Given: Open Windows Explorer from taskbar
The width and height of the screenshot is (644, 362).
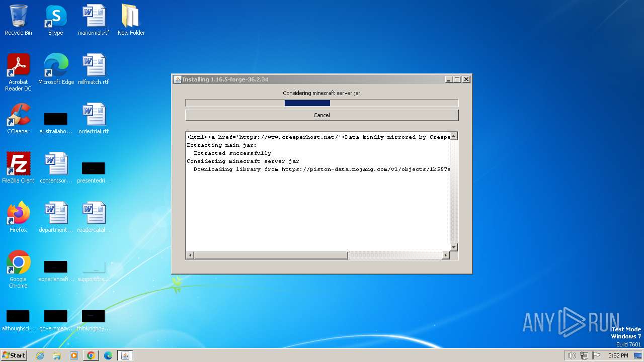Looking at the screenshot, I should pos(57,355).
